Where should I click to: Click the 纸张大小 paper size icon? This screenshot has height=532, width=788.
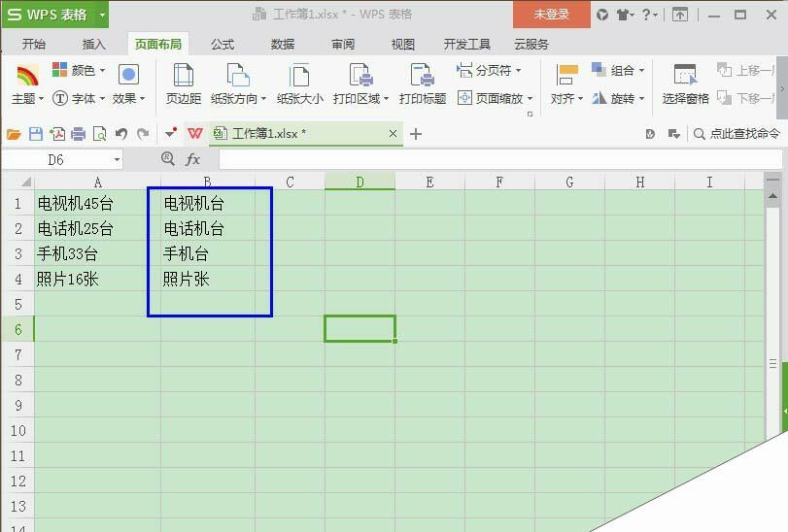[x=299, y=77]
